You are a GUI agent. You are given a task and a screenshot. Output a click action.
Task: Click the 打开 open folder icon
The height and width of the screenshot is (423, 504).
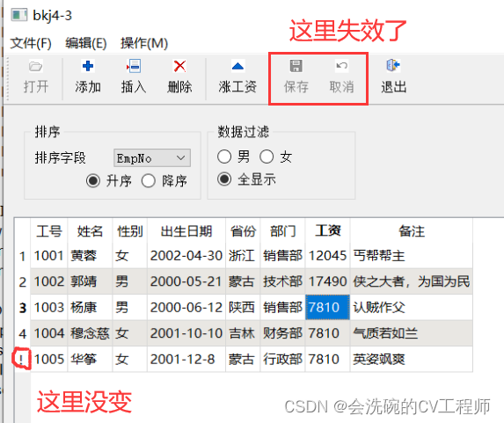coord(35,66)
